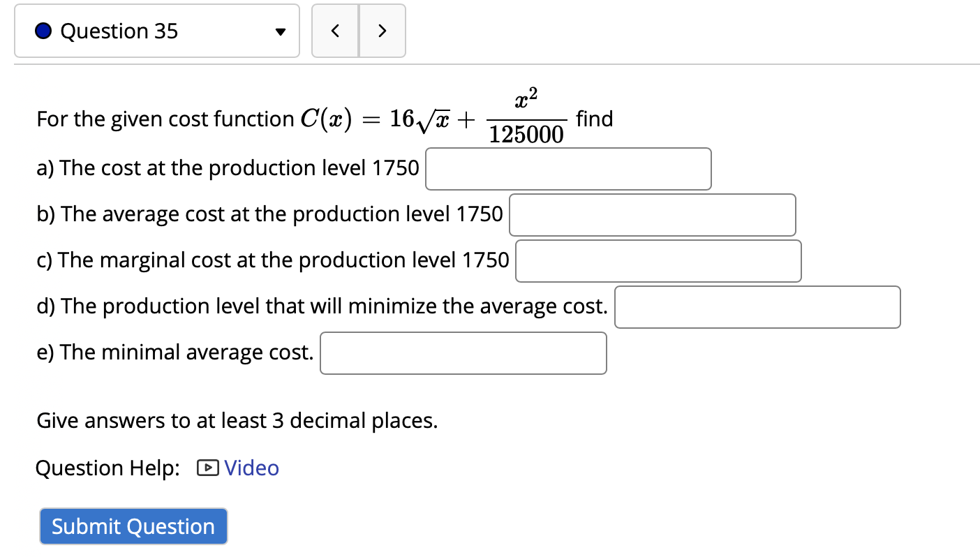This screenshot has height=557, width=980.
Task: Click the answer box for part a
Action: (567, 168)
